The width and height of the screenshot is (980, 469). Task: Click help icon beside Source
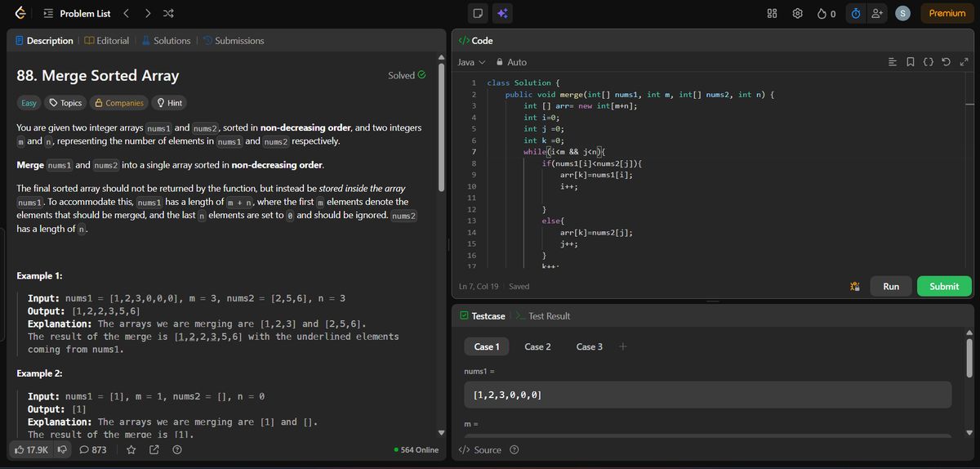(x=514, y=450)
